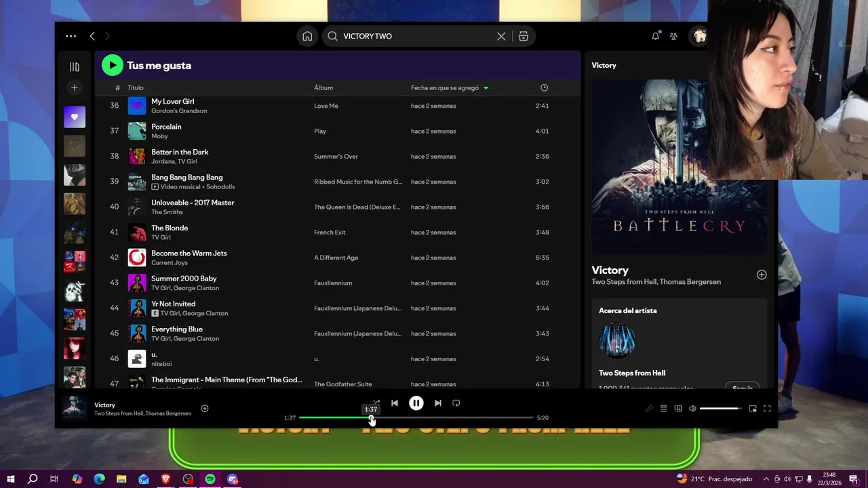Enter full screen mode
This screenshot has height=488, width=868.
tap(768, 409)
